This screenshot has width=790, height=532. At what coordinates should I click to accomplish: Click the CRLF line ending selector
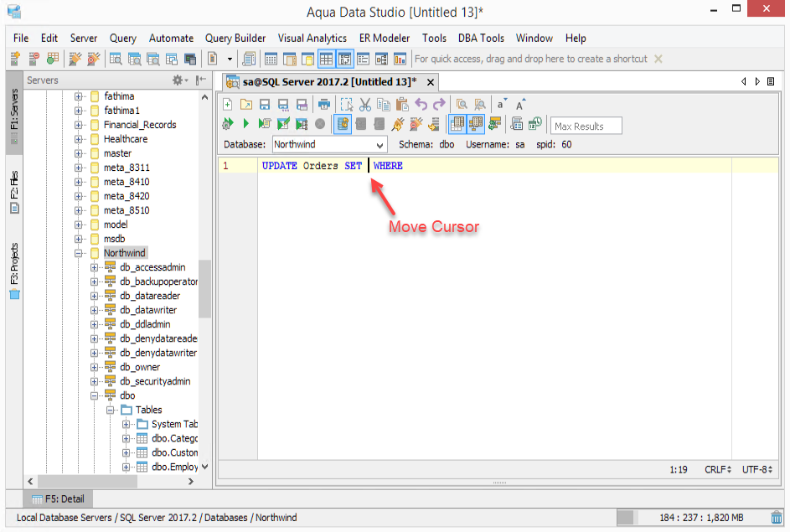(717, 469)
